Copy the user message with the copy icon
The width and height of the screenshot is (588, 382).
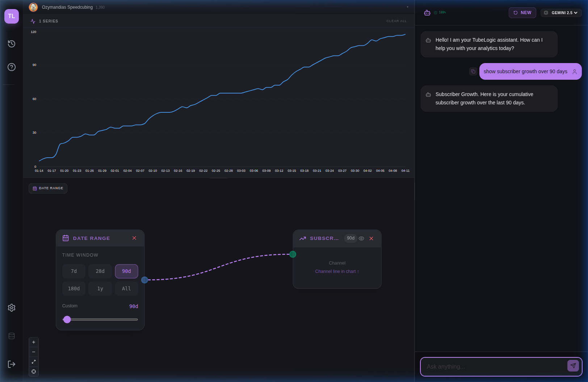(x=473, y=71)
